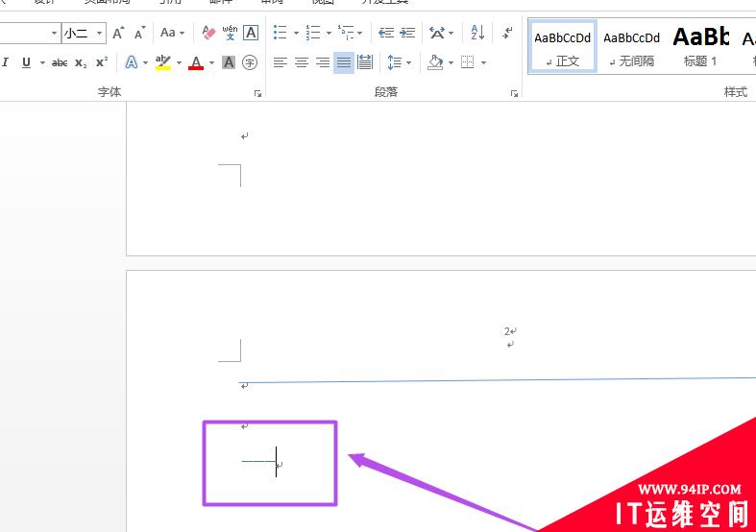Apply Character Shading gray A icon
Screen dimensions: 756x532
(x=228, y=62)
